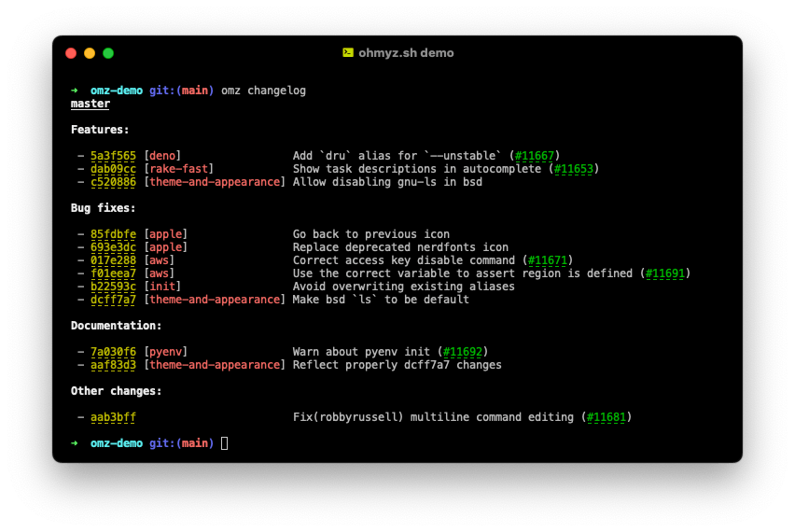795x532 pixels.
Task: Click 'Go back to previous icon' message
Action: point(371,234)
